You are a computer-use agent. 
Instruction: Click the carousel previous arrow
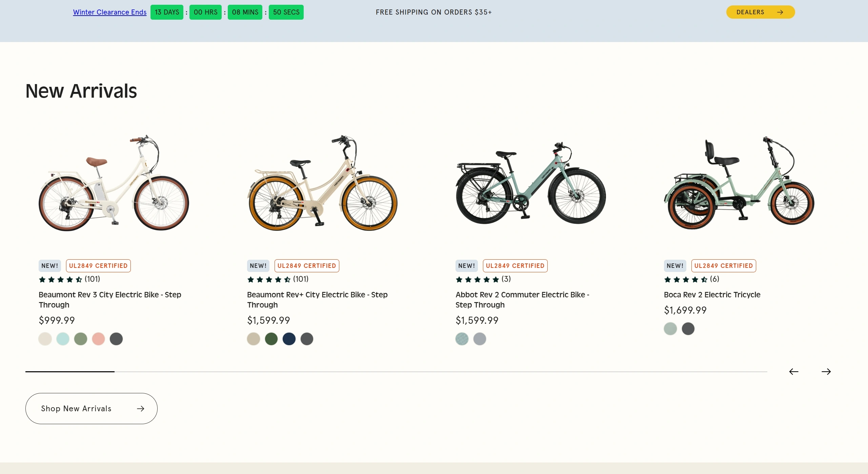(x=793, y=372)
